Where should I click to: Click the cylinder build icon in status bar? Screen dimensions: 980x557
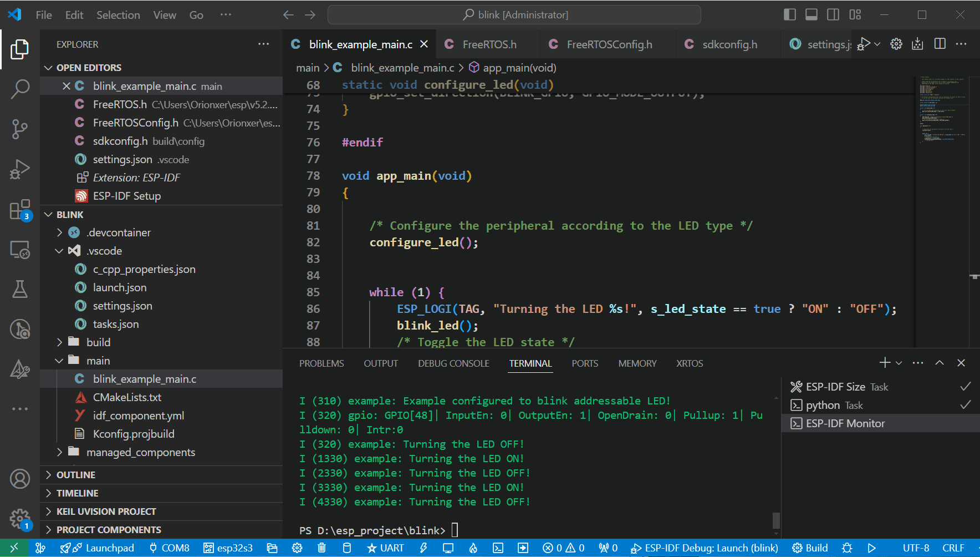coord(347,548)
